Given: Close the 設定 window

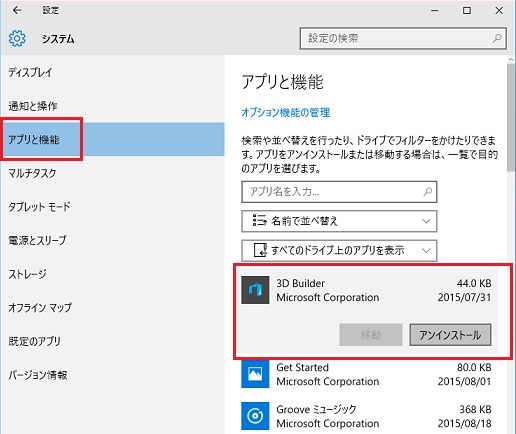Looking at the screenshot, I should (x=499, y=11).
